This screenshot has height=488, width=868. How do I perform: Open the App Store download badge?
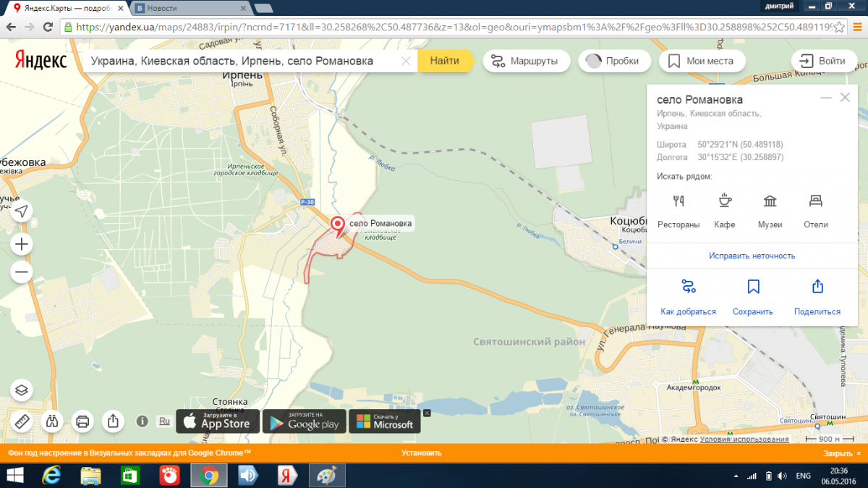pyautogui.click(x=218, y=421)
